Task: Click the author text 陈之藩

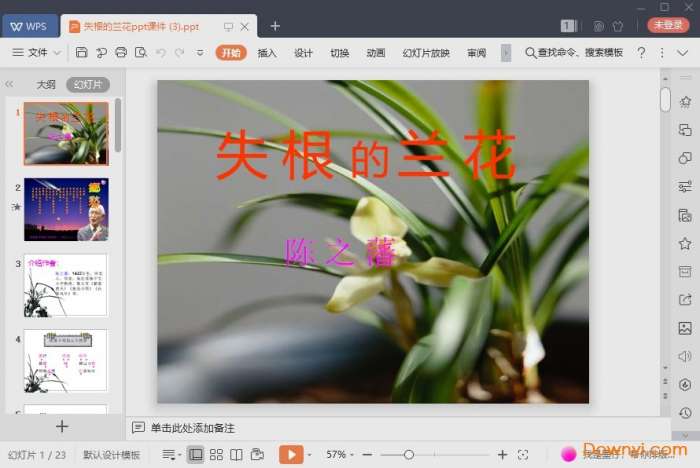Action: point(341,253)
